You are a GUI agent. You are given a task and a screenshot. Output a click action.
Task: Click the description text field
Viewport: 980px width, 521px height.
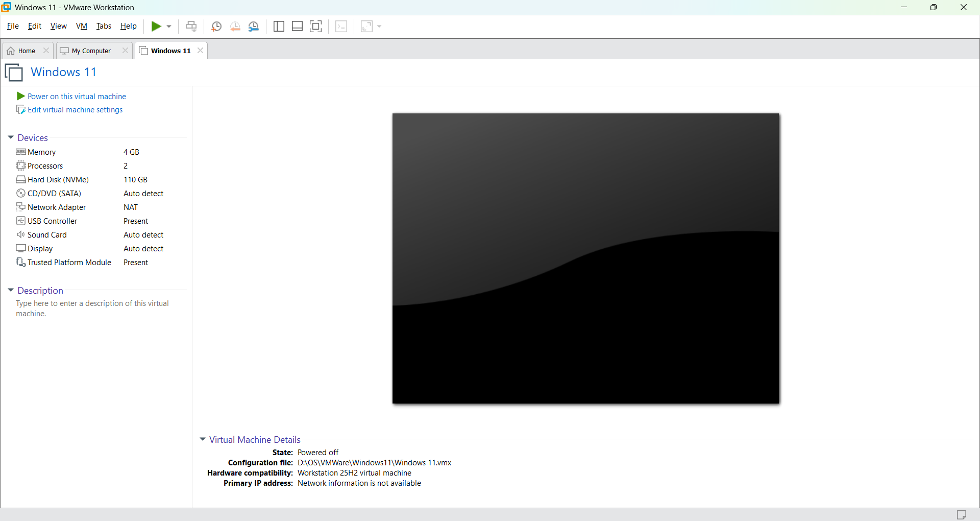pos(97,309)
